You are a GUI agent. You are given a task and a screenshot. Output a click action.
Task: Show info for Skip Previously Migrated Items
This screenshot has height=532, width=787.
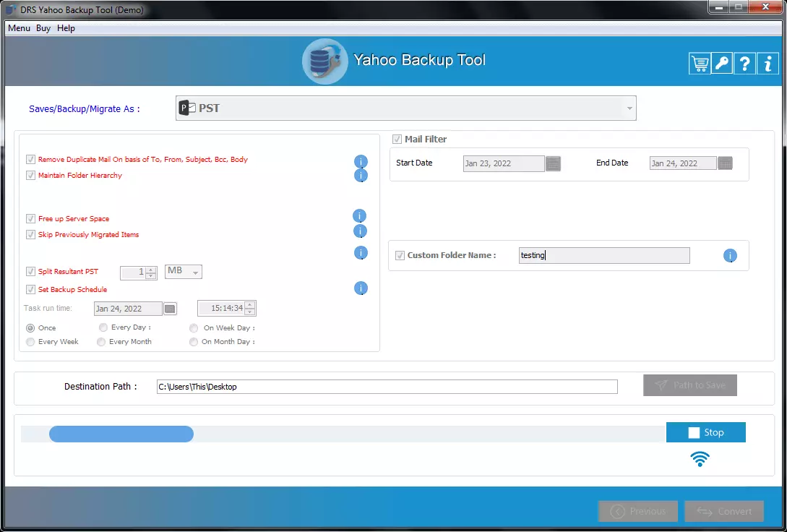click(361, 231)
